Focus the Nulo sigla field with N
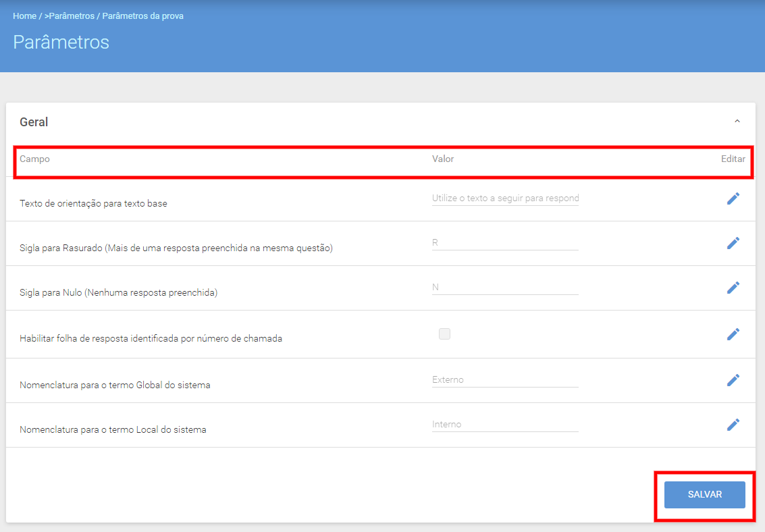The image size is (765, 532). [505, 287]
